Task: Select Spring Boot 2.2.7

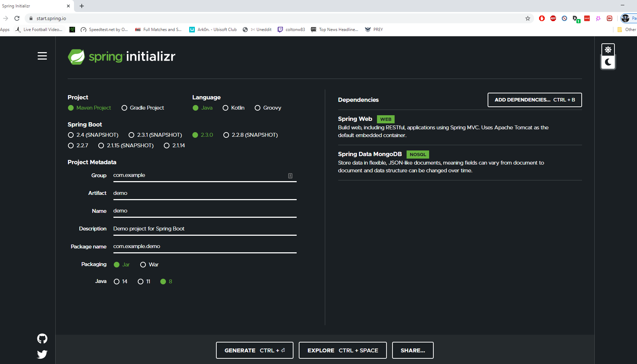Action: coord(78,146)
